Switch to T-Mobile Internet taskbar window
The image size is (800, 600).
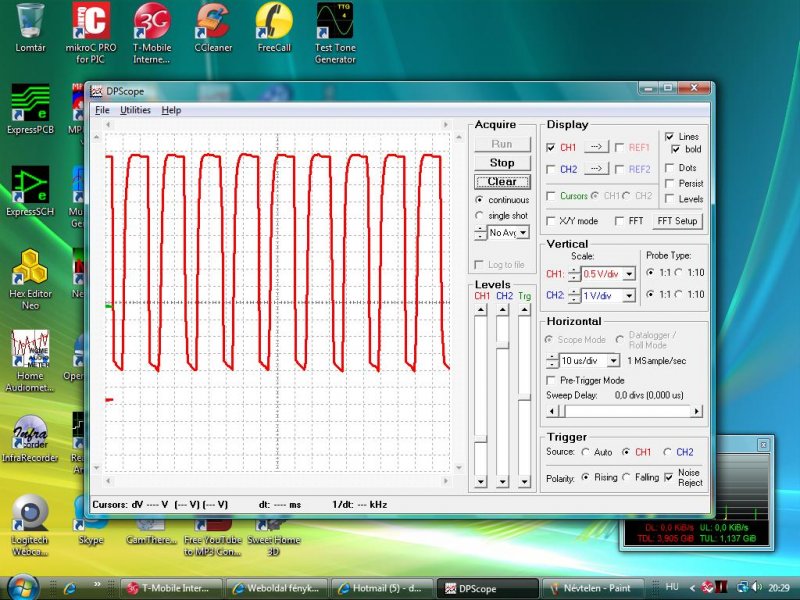[x=171, y=588]
